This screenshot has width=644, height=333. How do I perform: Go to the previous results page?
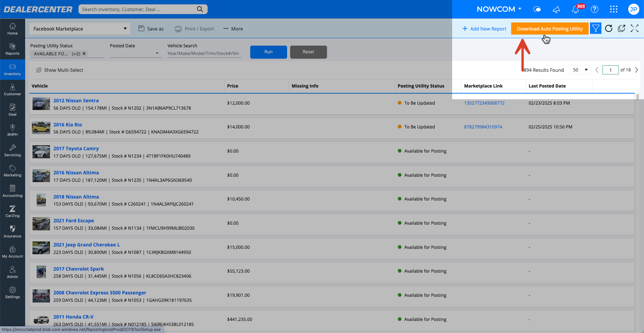pos(597,70)
